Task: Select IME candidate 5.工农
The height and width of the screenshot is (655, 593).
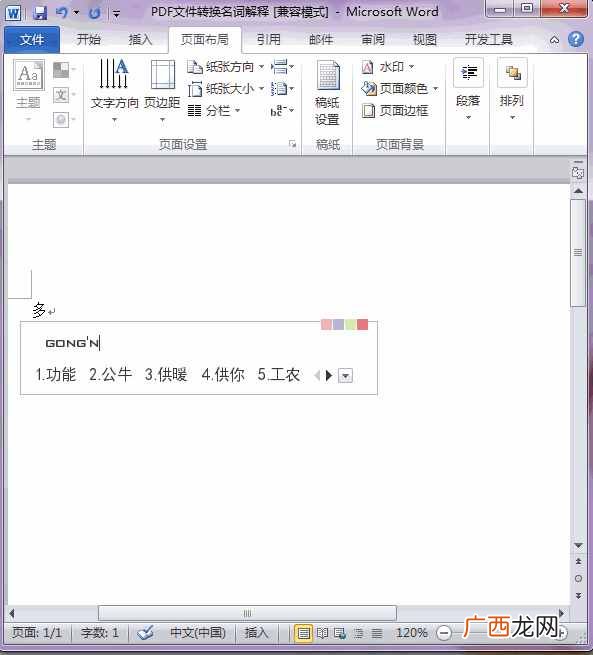Action: click(x=279, y=375)
